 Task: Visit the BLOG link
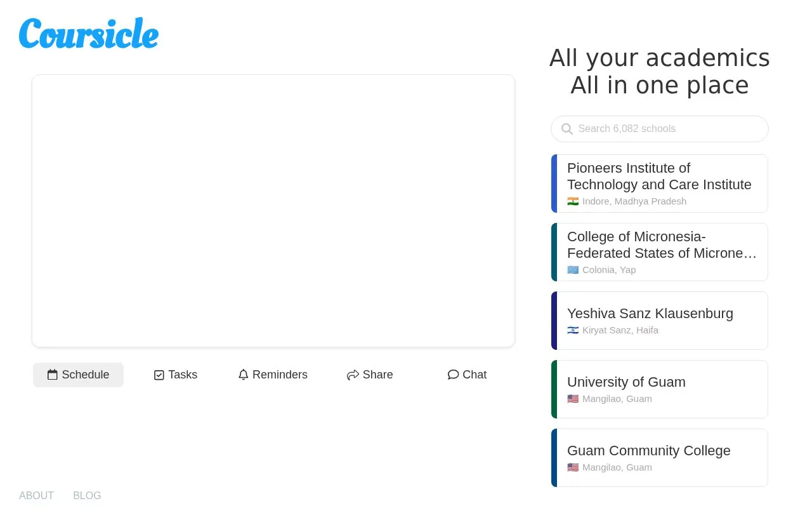point(87,495)
